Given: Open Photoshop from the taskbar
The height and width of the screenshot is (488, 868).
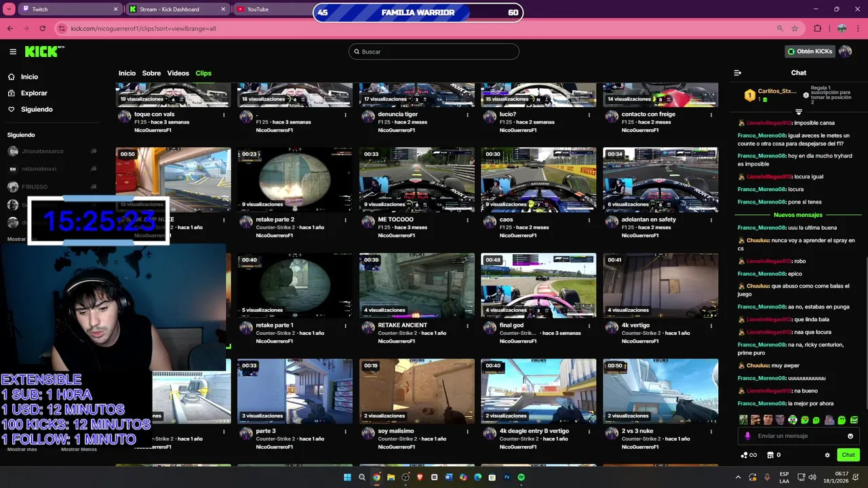Looking at the screenshot, I should click(x=507, y=477).
